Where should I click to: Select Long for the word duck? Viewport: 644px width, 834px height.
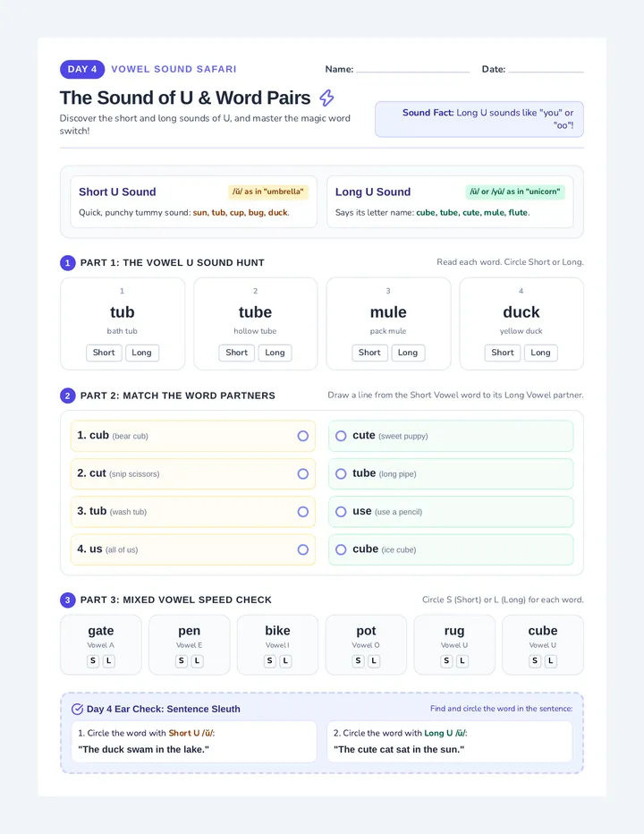pos(541,353)
